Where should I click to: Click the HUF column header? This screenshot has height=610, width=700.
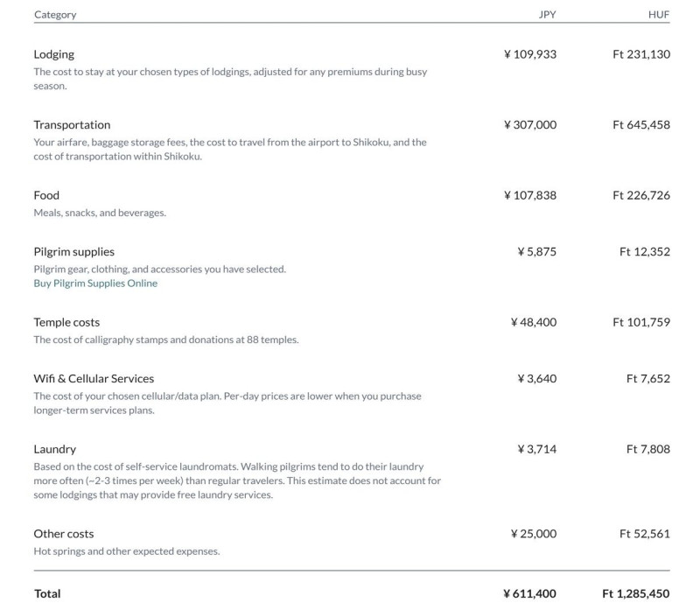(658, 15)
